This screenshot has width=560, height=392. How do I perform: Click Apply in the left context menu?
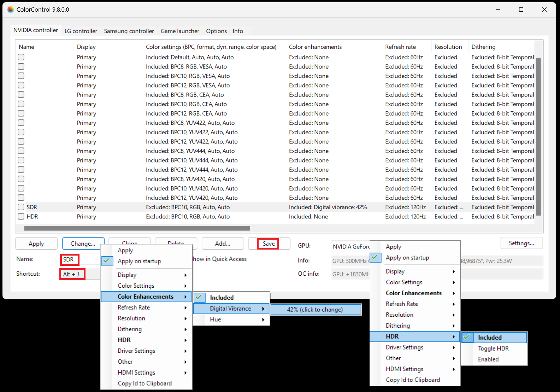pos(146,250)
